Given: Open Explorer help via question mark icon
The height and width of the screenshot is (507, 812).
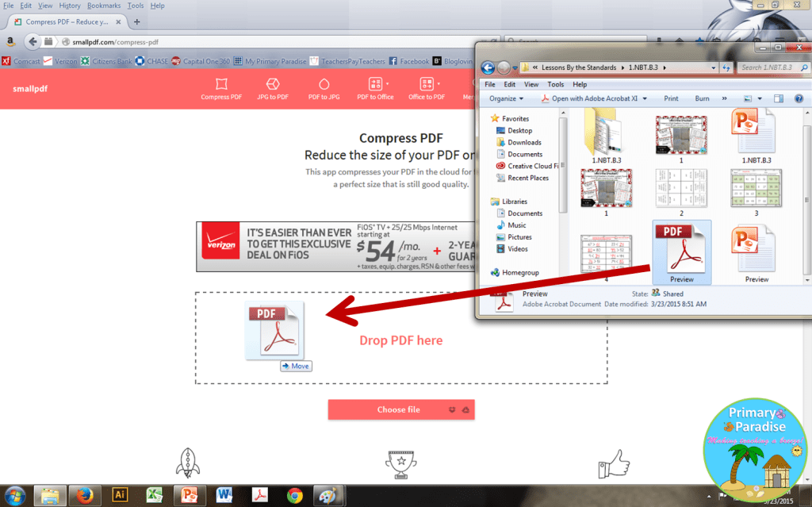Looking at the screenshot, I should [799, 98].
